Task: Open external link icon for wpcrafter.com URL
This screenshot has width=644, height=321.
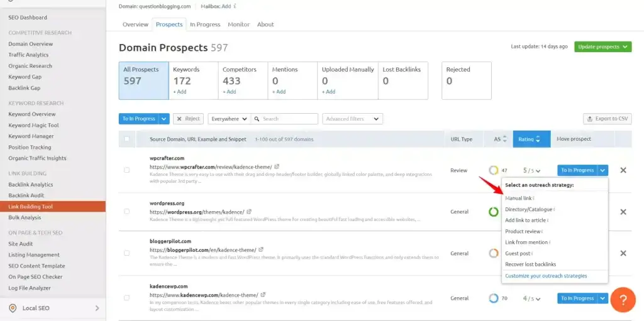Action: (x=277, y=166)
